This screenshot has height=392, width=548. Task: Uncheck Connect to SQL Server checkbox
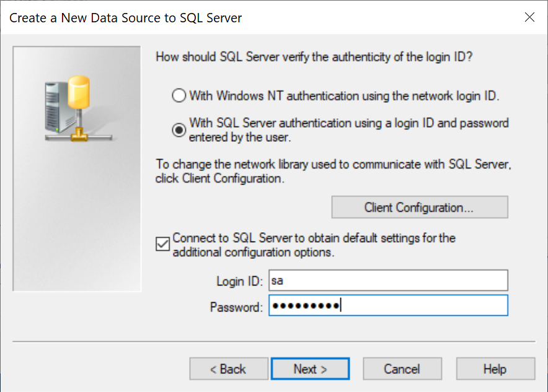pyautogui.click(x=162, y=245)
